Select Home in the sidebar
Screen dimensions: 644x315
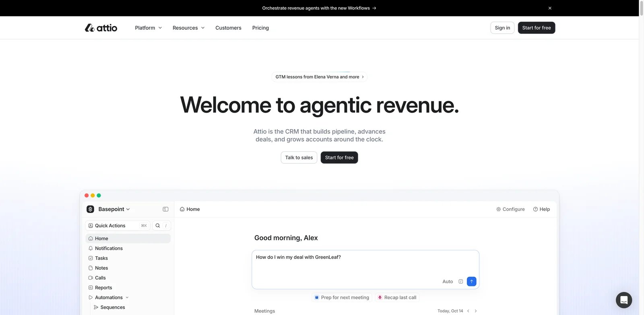tap(128, 239)
